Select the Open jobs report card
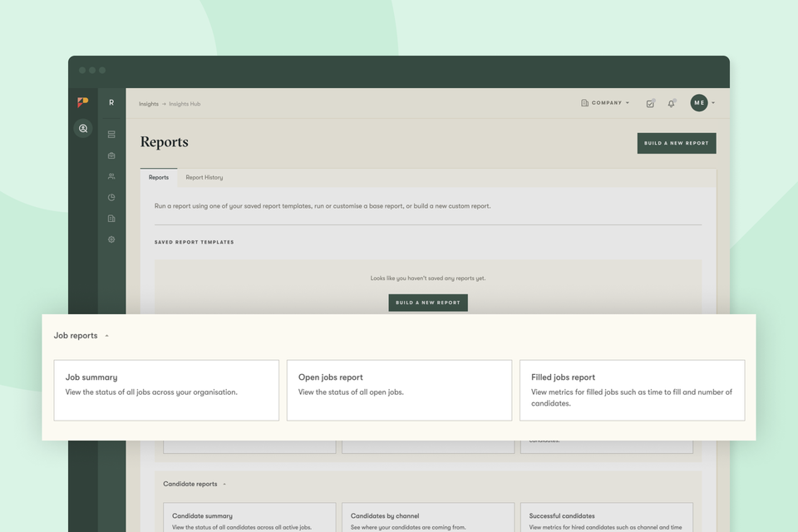 (x=399, y=389)
